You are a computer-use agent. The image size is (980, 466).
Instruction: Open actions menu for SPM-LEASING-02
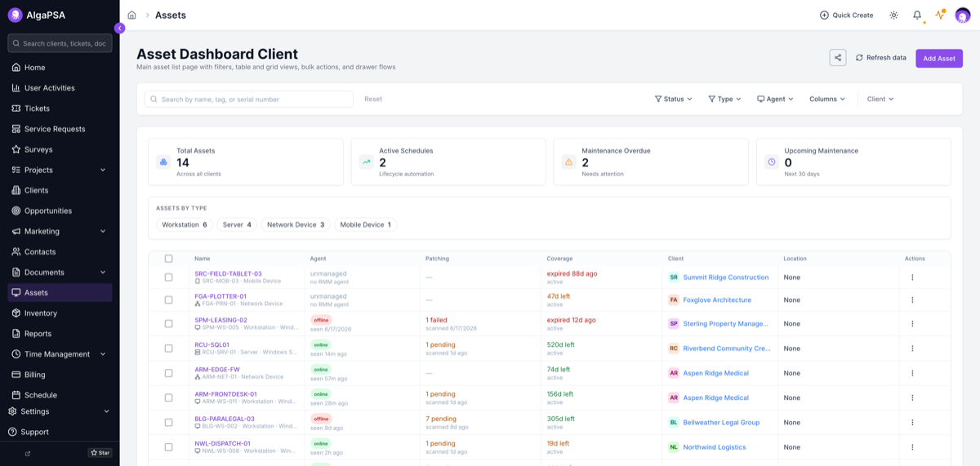(912, 323)
